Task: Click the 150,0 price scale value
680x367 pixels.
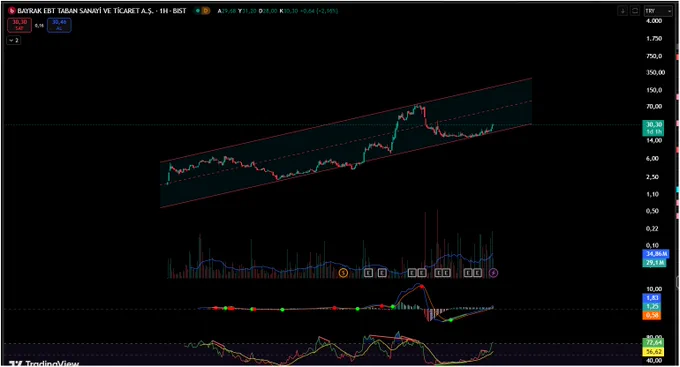Action: [654, 90]
